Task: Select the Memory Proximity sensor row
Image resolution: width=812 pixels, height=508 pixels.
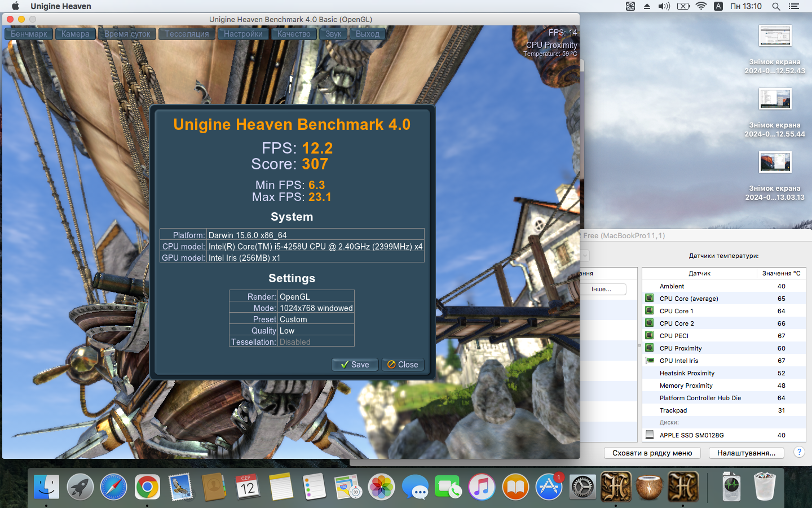Action: pos(723,386)
